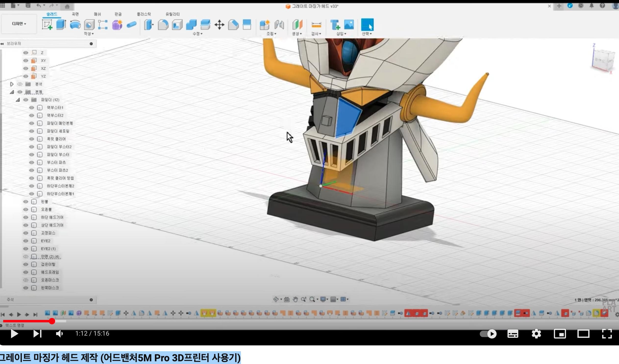
Task: Switch to YouTube theater mode
Action: click(x=583, y=334)
